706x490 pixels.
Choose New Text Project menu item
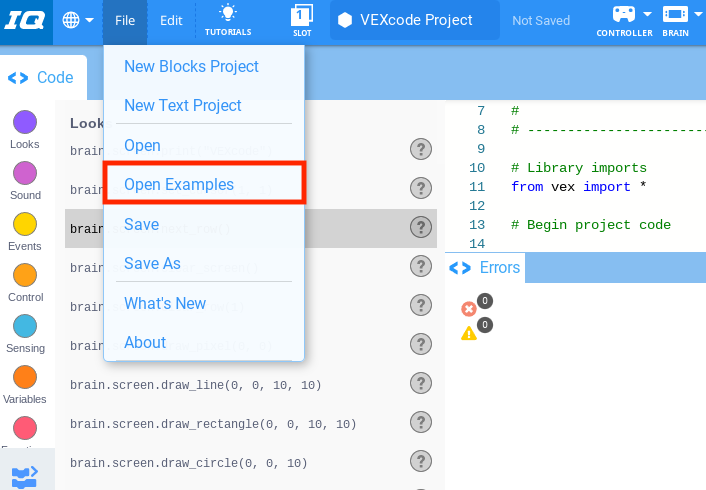tap(183, 106)
